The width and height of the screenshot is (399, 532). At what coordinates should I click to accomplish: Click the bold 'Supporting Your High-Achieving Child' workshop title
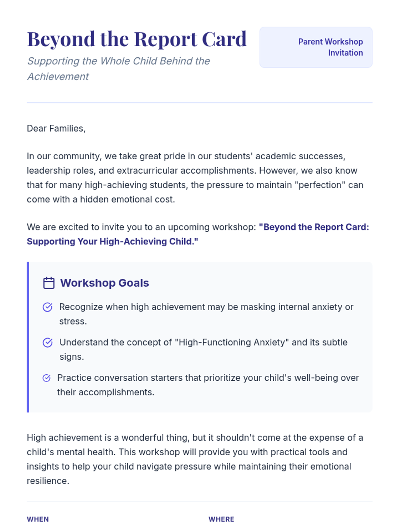click(x=112, y=241)
